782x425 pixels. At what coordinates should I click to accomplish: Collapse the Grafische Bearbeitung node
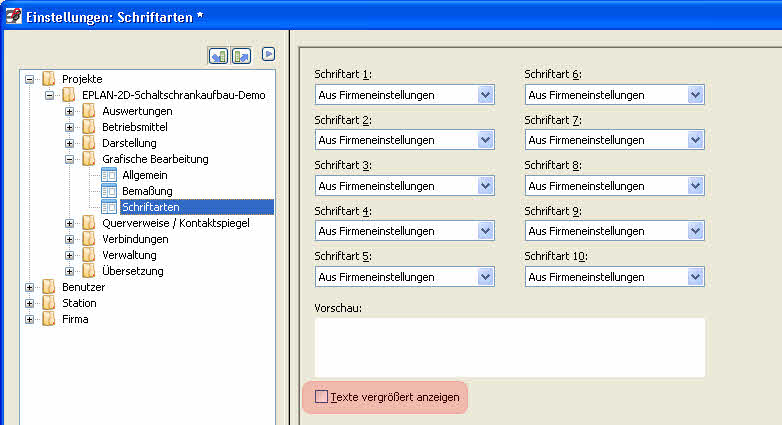[70, 159]
